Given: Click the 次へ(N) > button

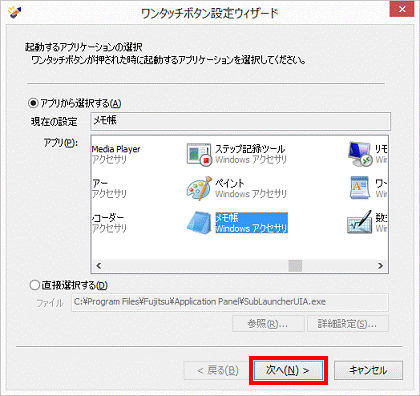Looking at the screenshot, I should pos(288,370).
